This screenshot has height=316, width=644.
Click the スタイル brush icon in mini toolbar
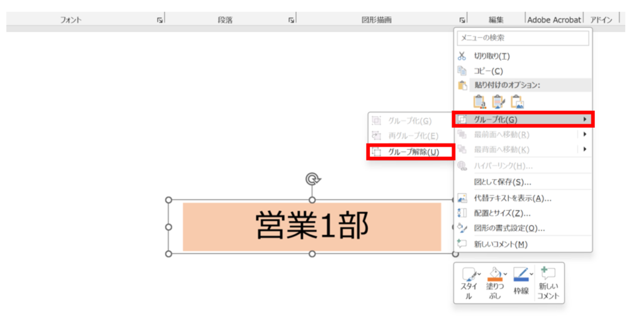(469, 274)
